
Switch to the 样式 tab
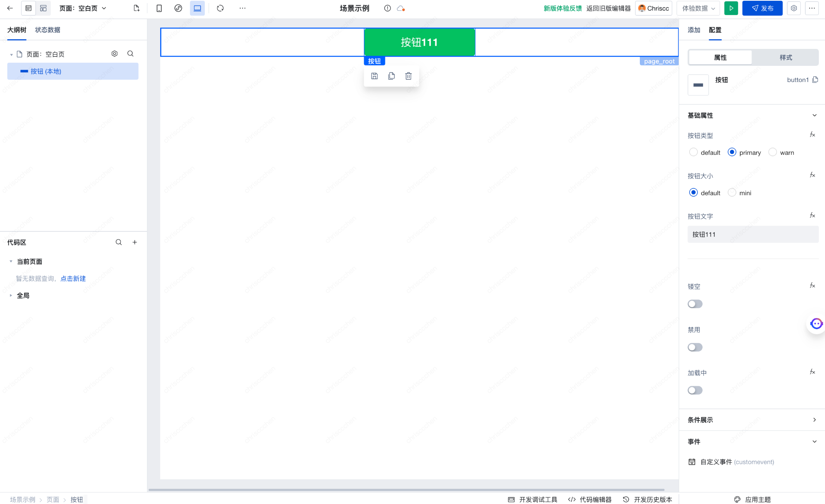pyautogui.click(x=785, y=57)
